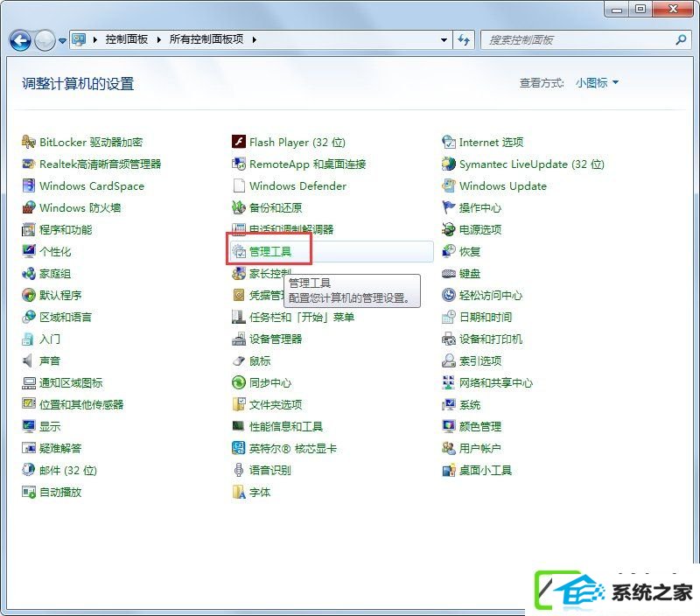Screen dimensions: 700x616
Task: Click the 用户帐户 icon
Action: click(449, 448)
